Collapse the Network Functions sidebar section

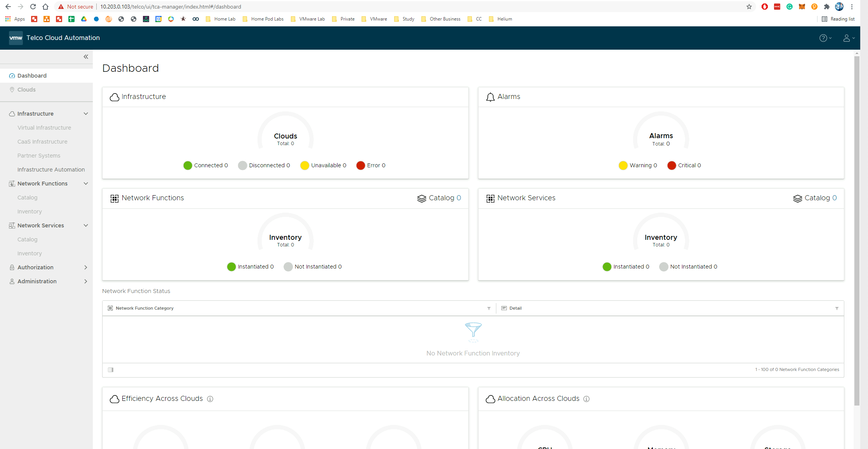tap(86, 184)
